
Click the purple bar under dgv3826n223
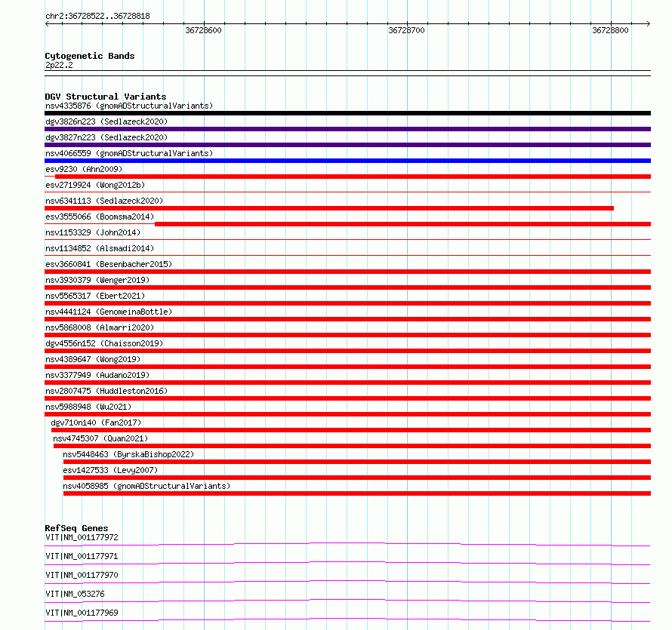point(347,129)
